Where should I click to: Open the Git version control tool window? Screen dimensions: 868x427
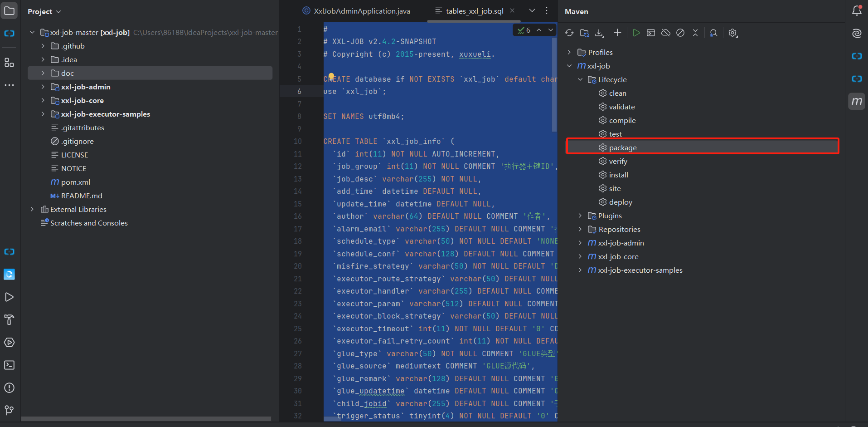click(9, 410)
